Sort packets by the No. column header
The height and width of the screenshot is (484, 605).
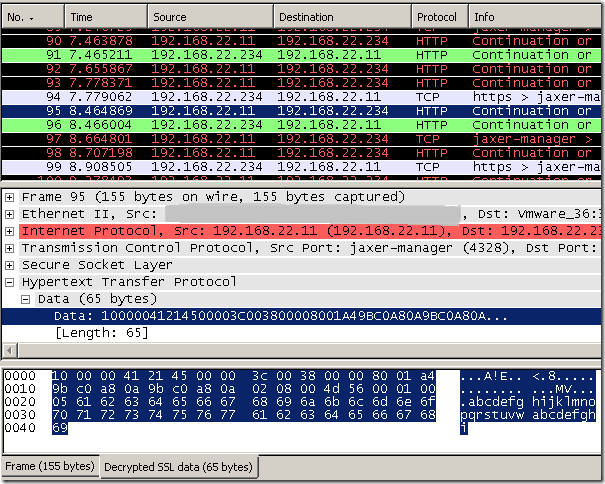[x=32, y=17]
